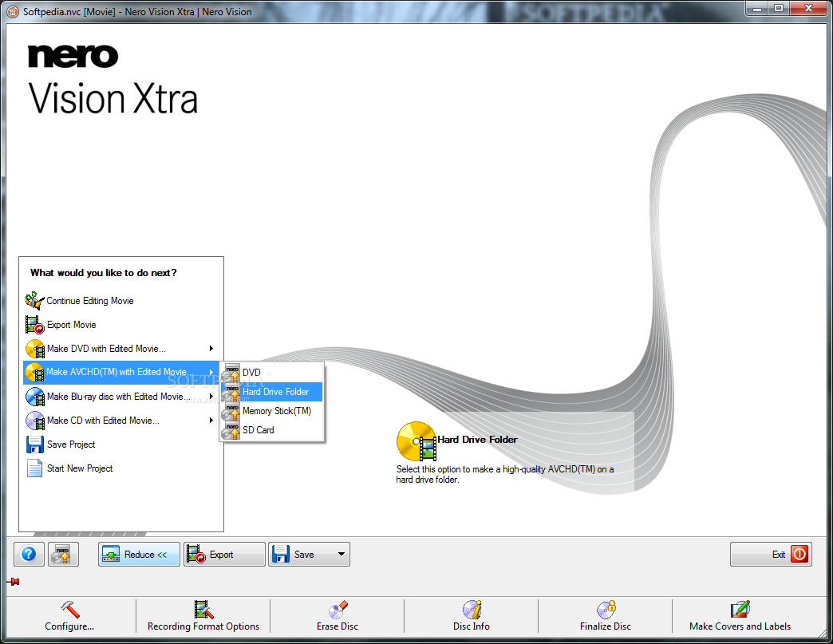The width and height of the screenshot is (833, 644).
Task: Click the red pin icon
Action: [14, 582]
